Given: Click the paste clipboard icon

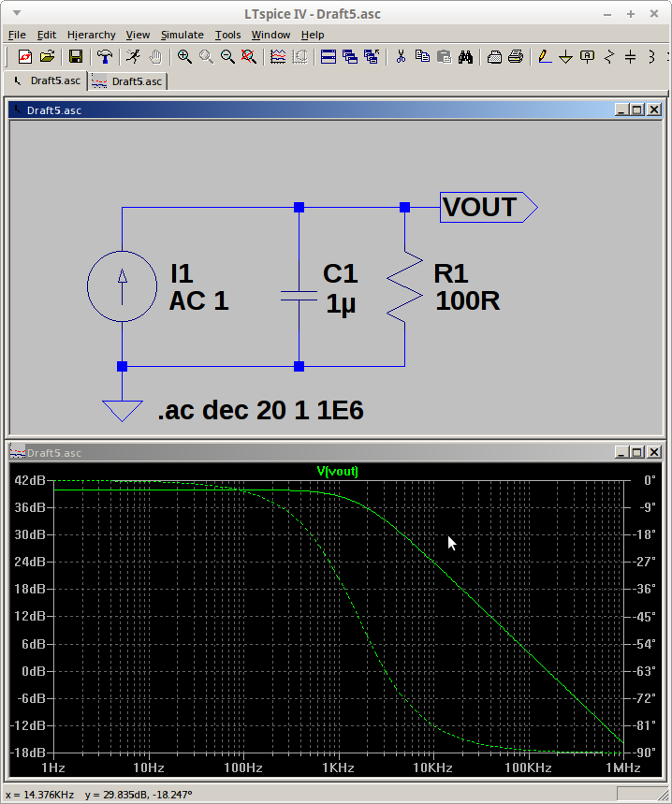Looking at the screenshot, I should click(444, 56).
